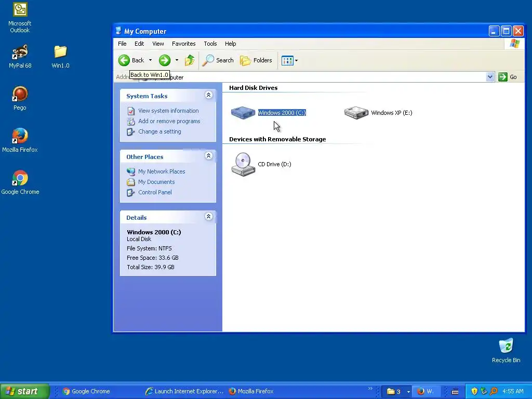Click the Firefox W. taskbar button
The width and height of the screenshot is (532, 399).
point(426,391)
